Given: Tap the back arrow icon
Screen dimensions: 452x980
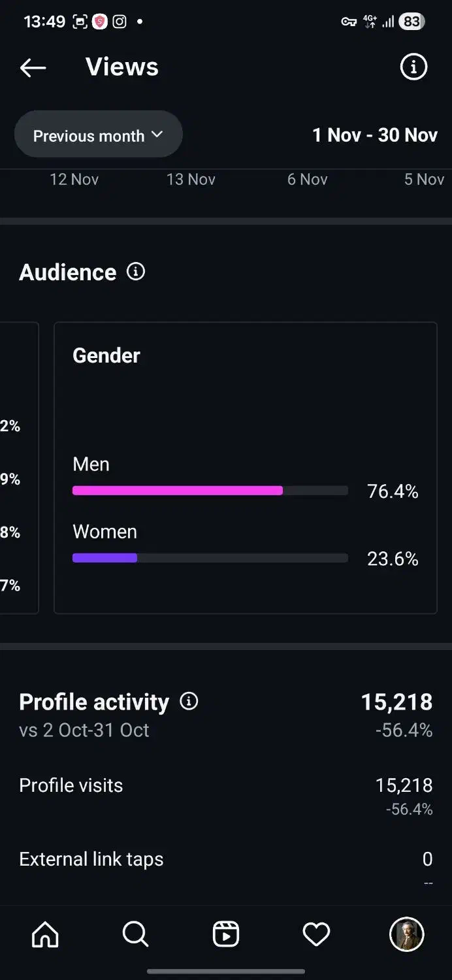Looking at the screenshot, I should [x=33, y=67].
